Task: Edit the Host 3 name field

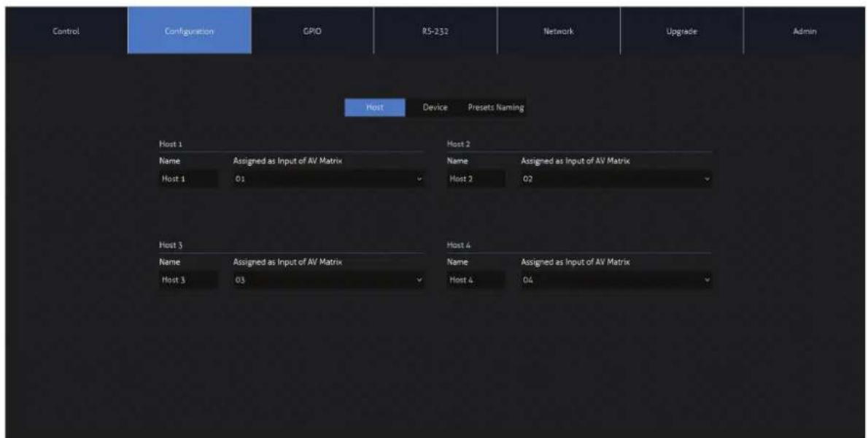Action: tap(188, 280)
